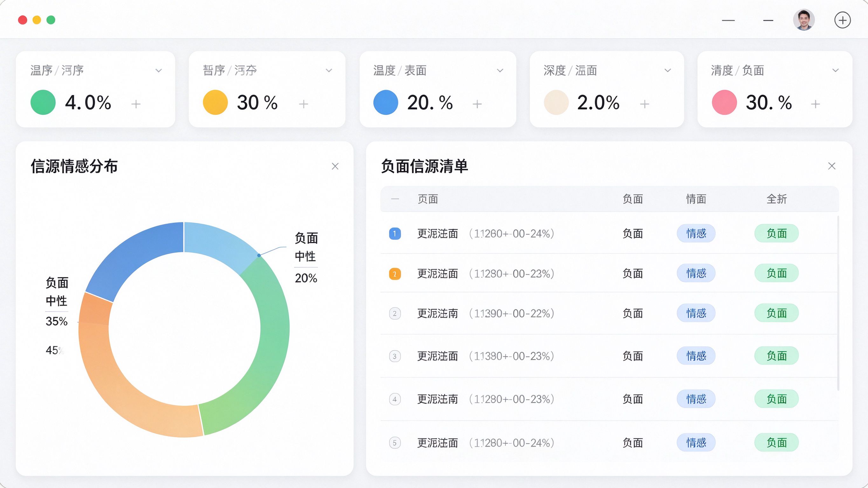Select the rank 5 circle marker
868x488 pixels.
395,443
